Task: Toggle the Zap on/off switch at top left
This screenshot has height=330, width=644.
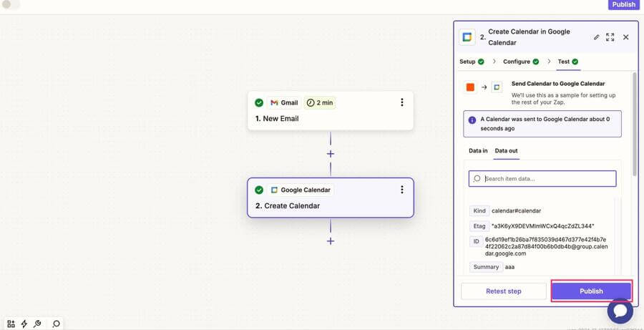Action: [x=11, y=4]
